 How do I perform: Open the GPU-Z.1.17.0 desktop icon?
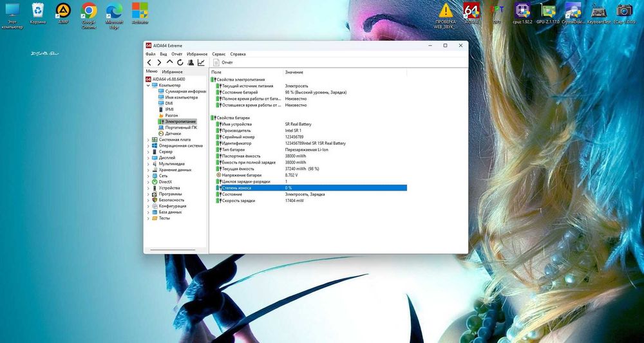[x=548, y=13]
